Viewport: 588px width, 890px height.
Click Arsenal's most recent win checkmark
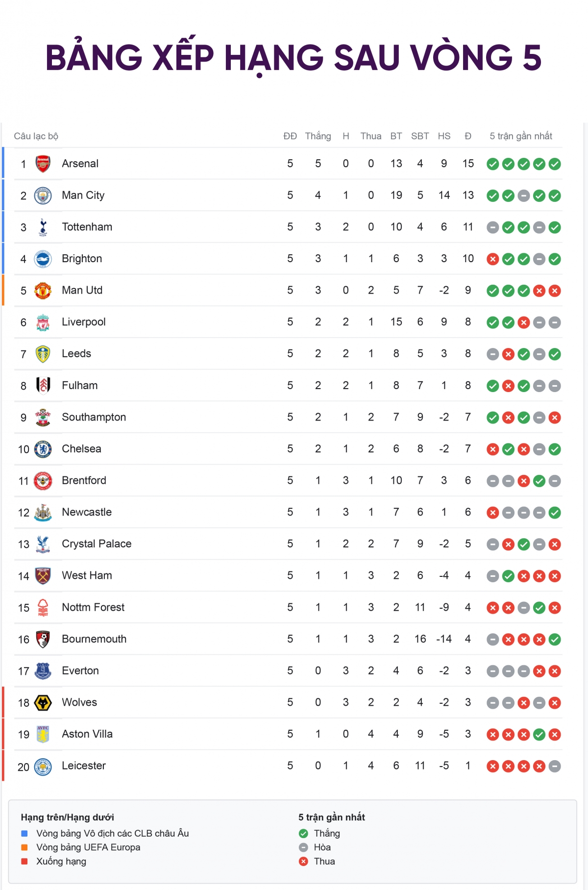tap(555, 164)
